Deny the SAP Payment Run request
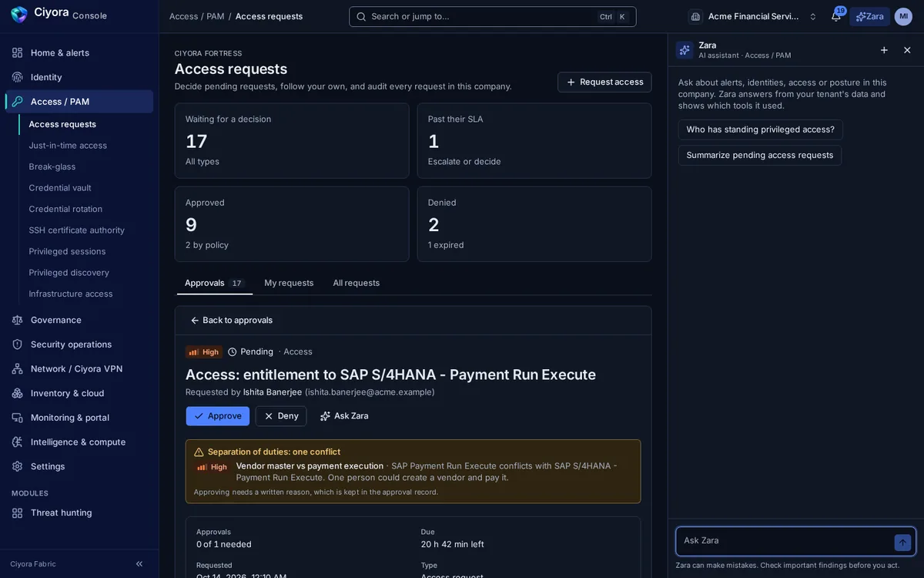This screenshot has height=578, width=924. 281,416
